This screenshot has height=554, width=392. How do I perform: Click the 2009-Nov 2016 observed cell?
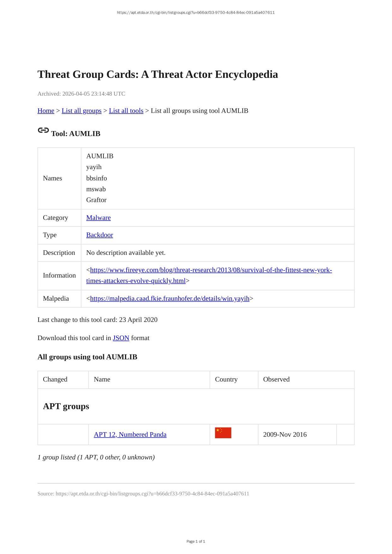[285, 434]
